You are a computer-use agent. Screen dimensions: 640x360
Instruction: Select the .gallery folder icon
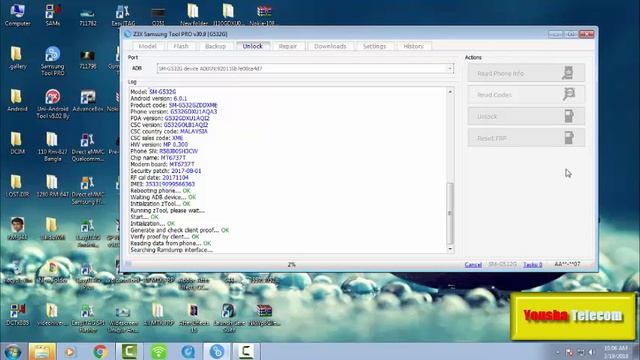pyautogui.click(x=17, y=57)
